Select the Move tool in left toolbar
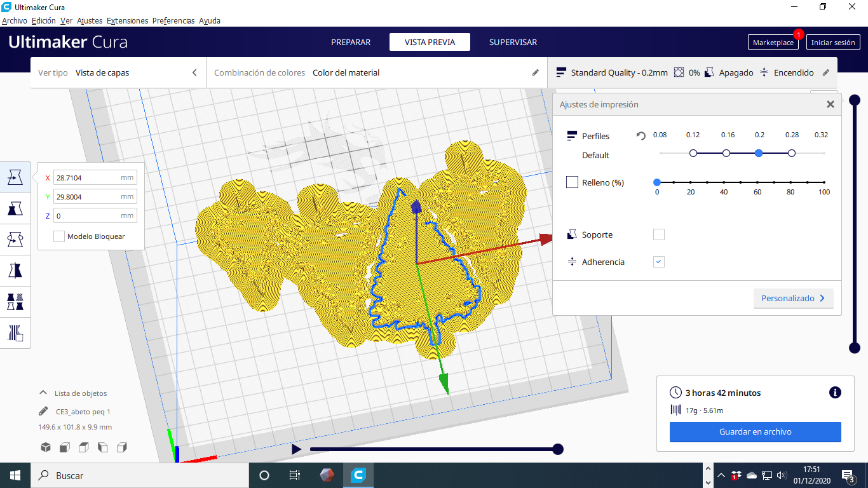The image size is (868, 488). point(15,177)
